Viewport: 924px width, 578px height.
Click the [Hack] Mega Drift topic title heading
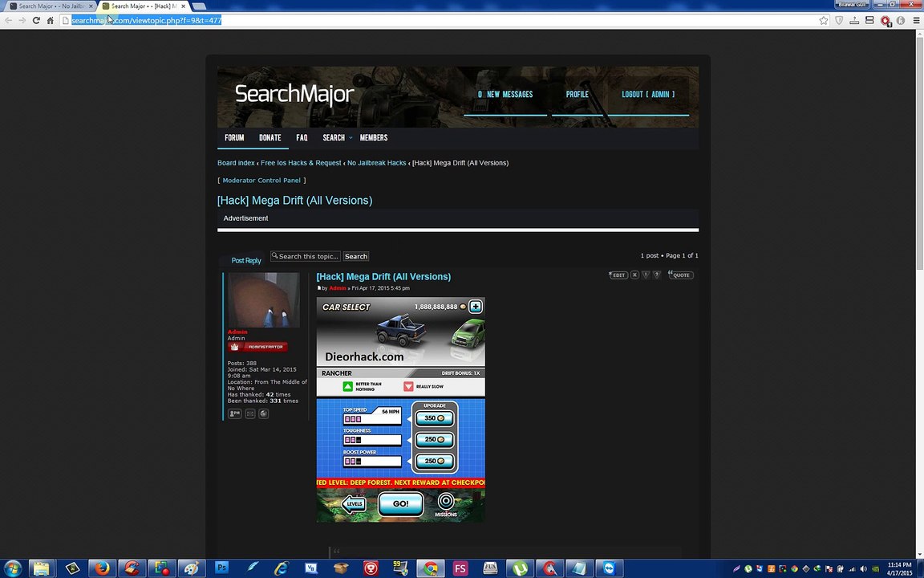294,201
